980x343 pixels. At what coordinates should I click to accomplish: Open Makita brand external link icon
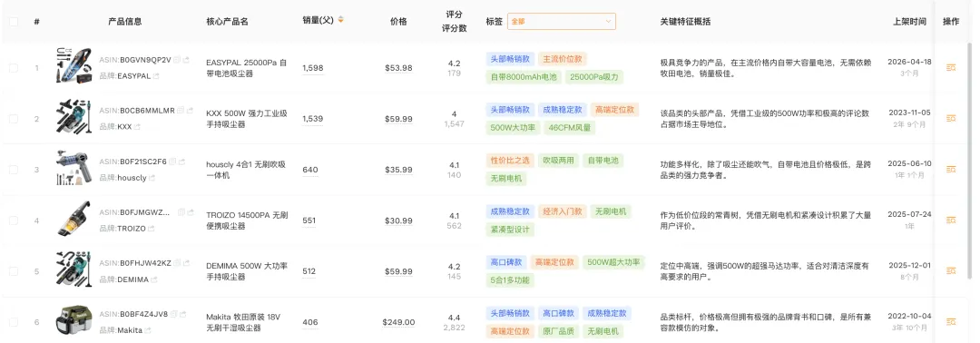pos(148,330)
